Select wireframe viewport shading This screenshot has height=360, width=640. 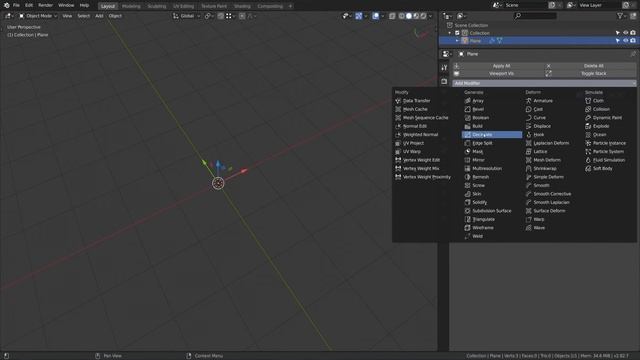[402, 16]
